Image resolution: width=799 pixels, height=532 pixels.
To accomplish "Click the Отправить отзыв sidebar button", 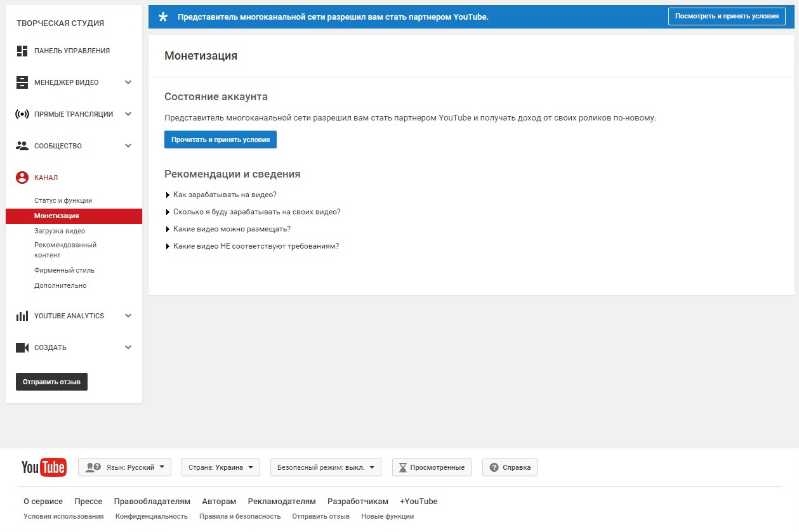I will pos(51,382).
